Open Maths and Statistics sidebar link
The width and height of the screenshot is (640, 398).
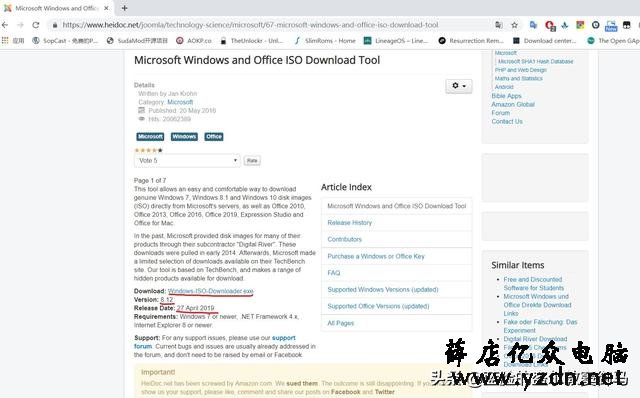pyautogui.click(x=519, y=78)
